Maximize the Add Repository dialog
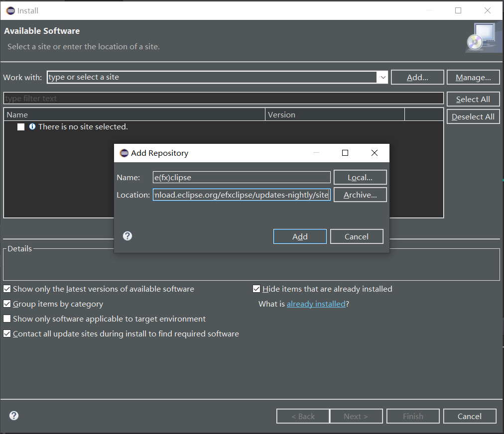 pyautogui.click(x=345, y=153)
